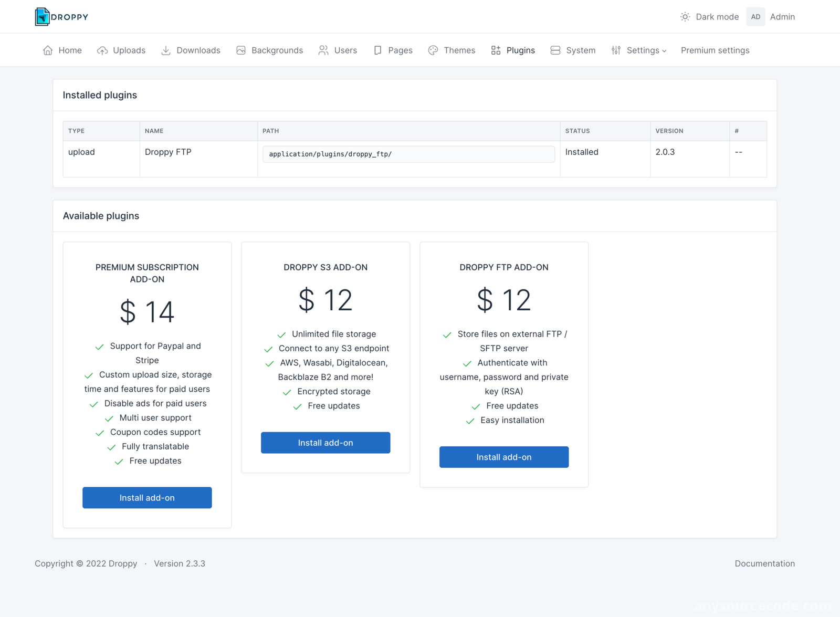Open the System menu item

573,50
